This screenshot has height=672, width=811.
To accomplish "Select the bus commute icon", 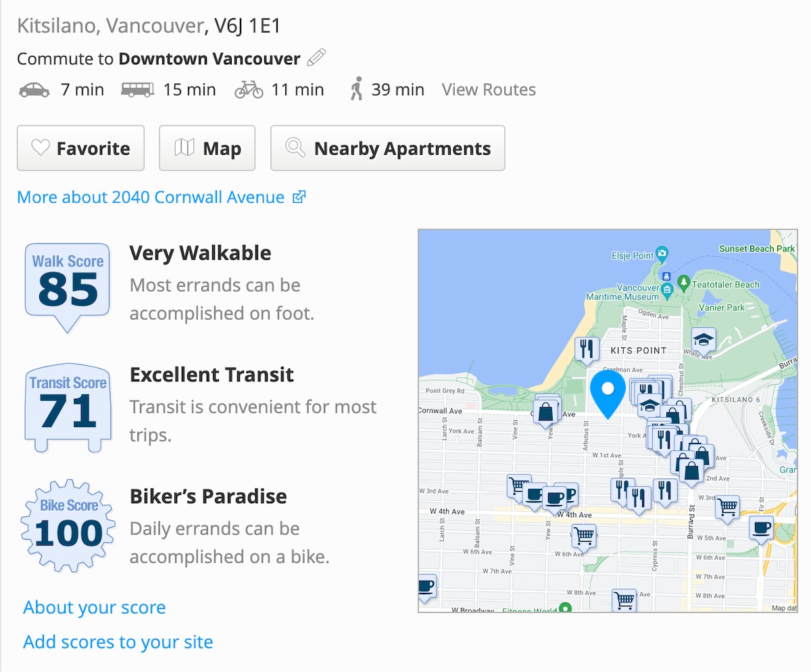I will [x=138, y=90].
